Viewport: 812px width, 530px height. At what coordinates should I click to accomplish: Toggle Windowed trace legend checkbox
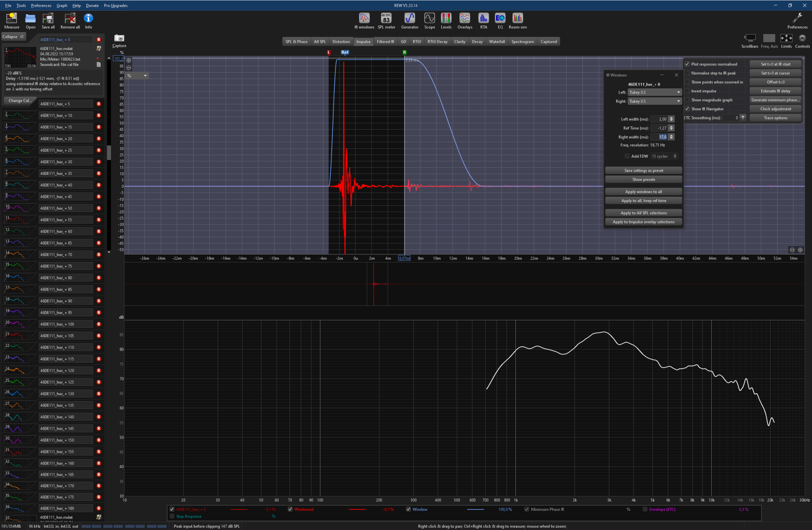pos(290,509)
